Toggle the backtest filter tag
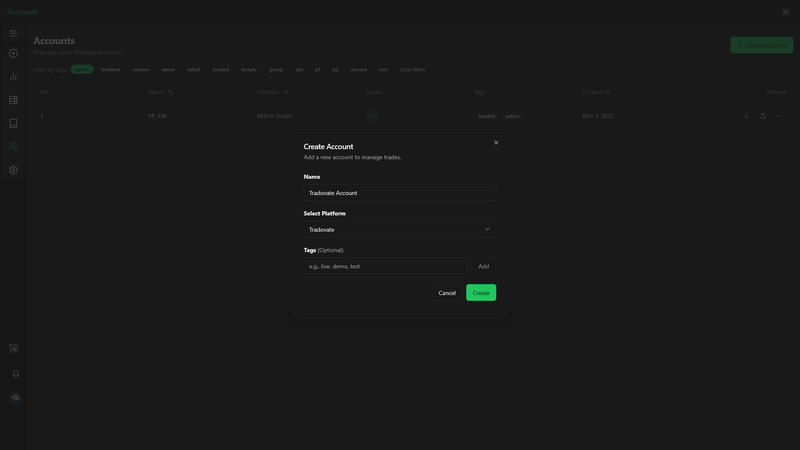Viewport: 800px width, 450px height. coord(110,69)
